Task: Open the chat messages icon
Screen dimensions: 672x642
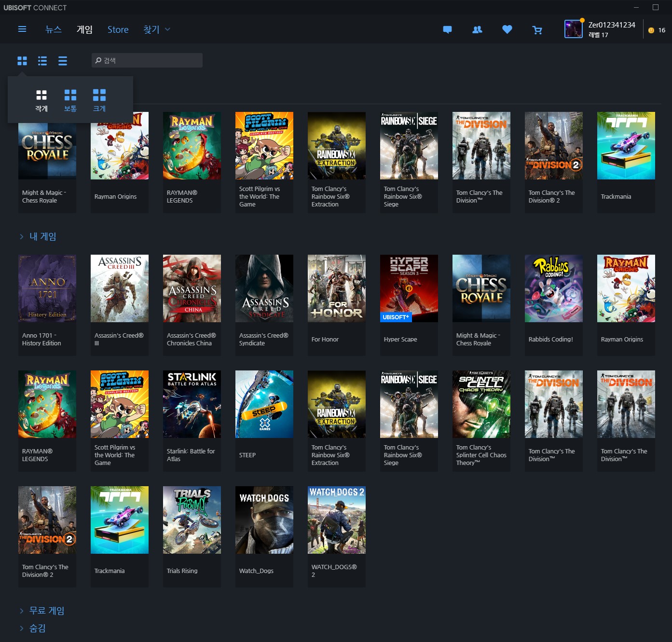Action: 447,29
